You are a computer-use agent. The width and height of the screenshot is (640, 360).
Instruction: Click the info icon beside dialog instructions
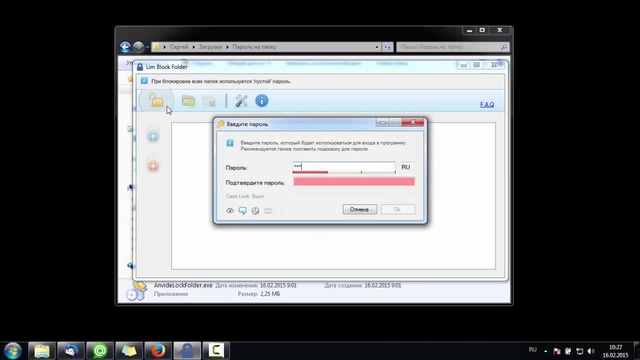click(230, 143)
